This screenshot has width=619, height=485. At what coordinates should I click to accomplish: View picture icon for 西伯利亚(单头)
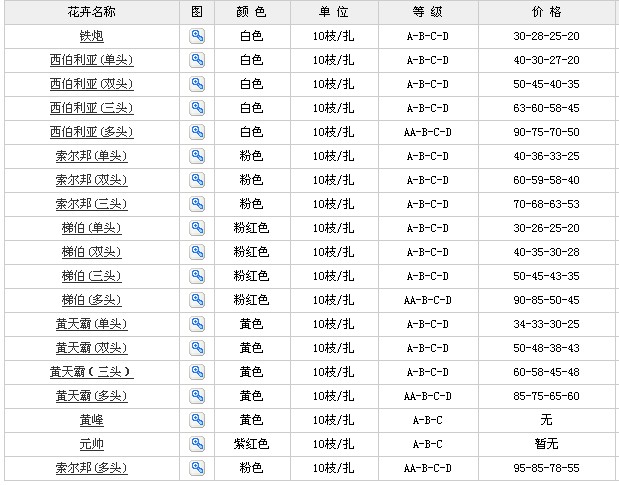click(x=197, y=60)
